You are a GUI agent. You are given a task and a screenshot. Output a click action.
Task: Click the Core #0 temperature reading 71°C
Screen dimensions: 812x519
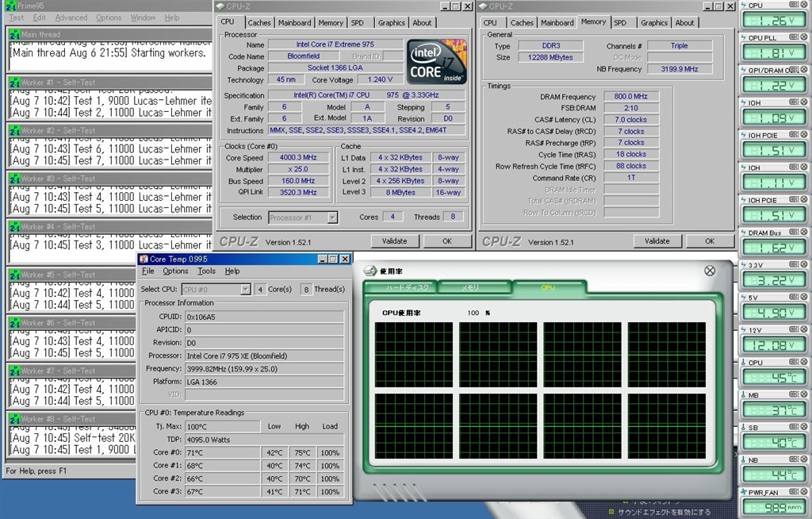point(223,453)
